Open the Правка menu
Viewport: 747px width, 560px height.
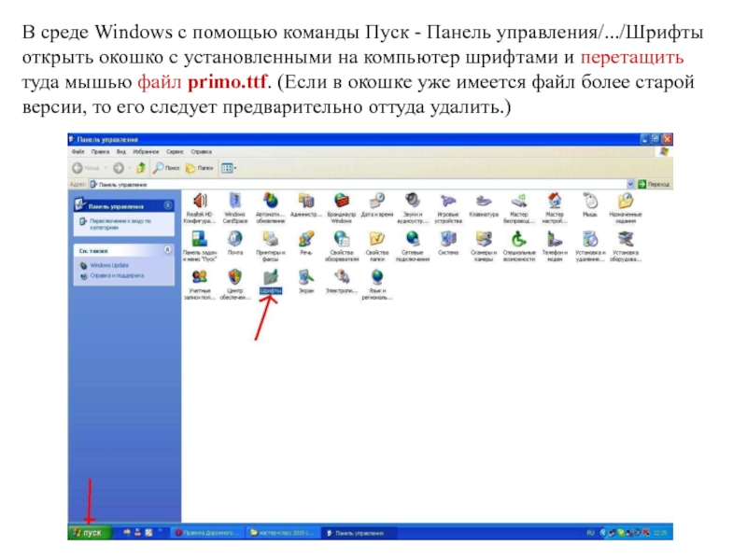pyautogui.click(x=100, y=152)
